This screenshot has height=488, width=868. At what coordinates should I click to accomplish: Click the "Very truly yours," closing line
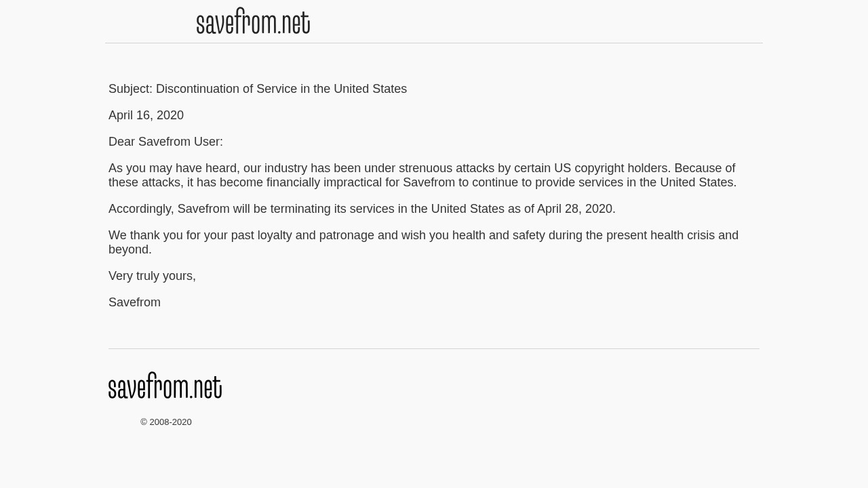[152, 276]
